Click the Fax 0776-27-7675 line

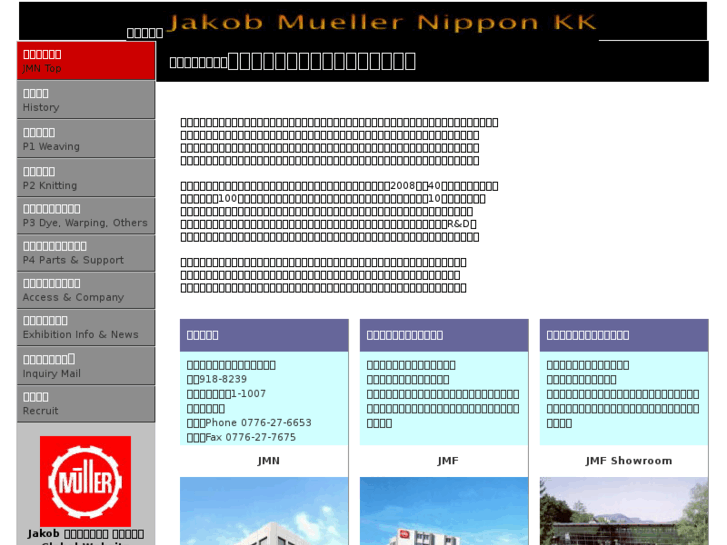coord(241,437)
